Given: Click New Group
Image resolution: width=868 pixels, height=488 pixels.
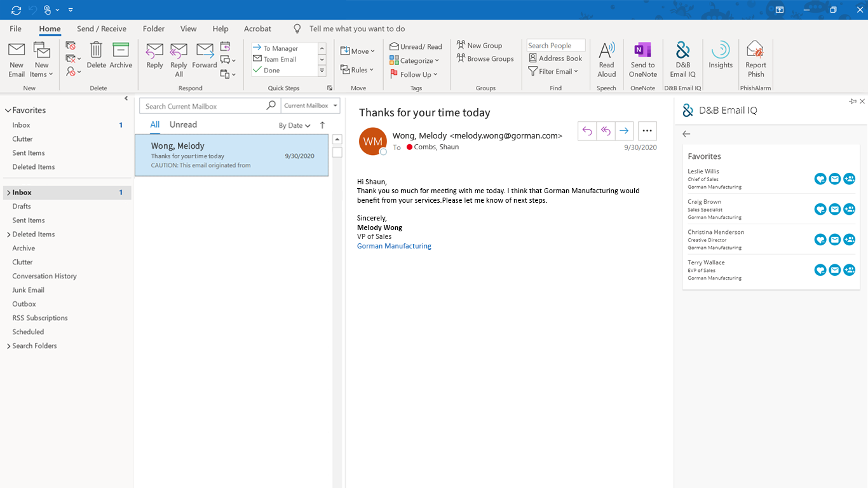Looking at the screenshot, I should click(479, 45).
